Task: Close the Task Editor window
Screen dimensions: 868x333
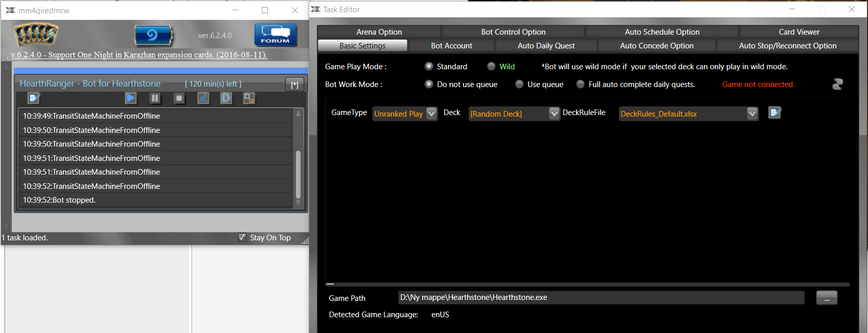Action: [x=851, y=9]
